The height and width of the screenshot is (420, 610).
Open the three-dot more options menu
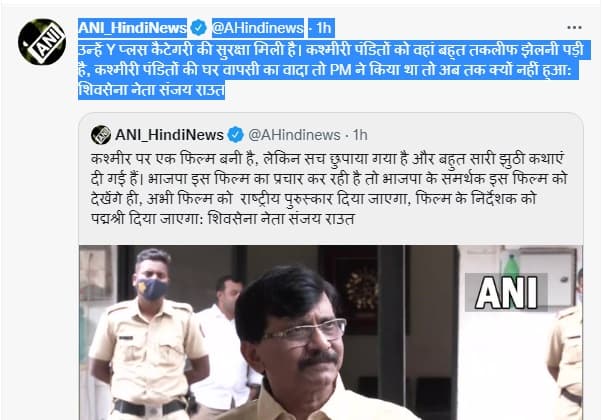click(x=574, y=28)
